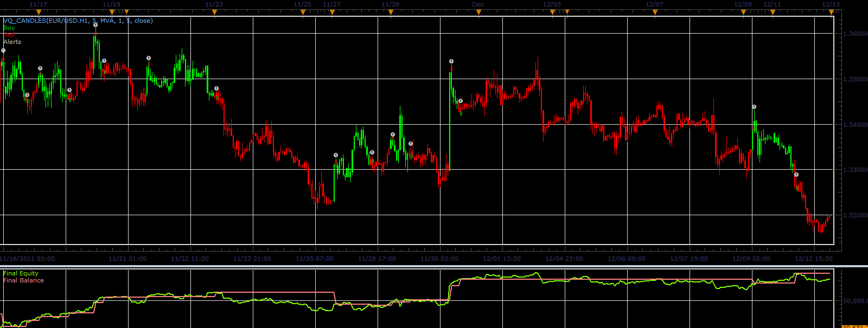Click the 1.36000 price axis label
Image resolution: width=868 pixels, height=328 pixels.
856,34
